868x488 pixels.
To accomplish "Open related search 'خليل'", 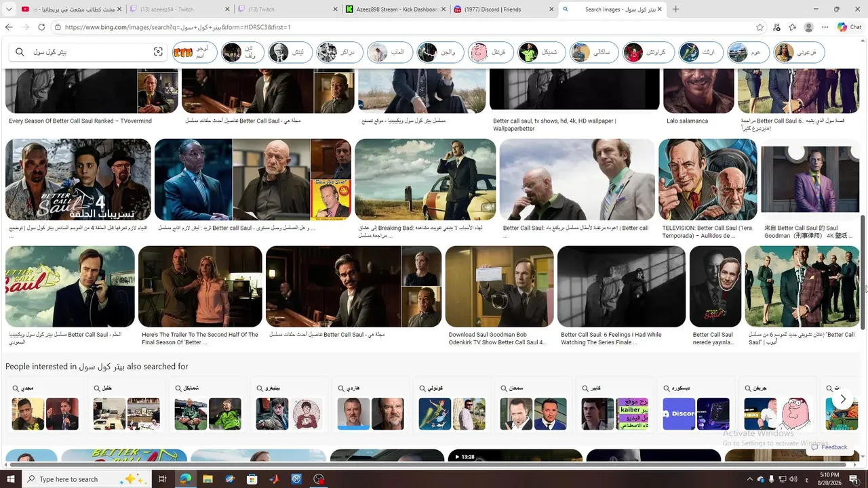I will [x=126, y=405].
